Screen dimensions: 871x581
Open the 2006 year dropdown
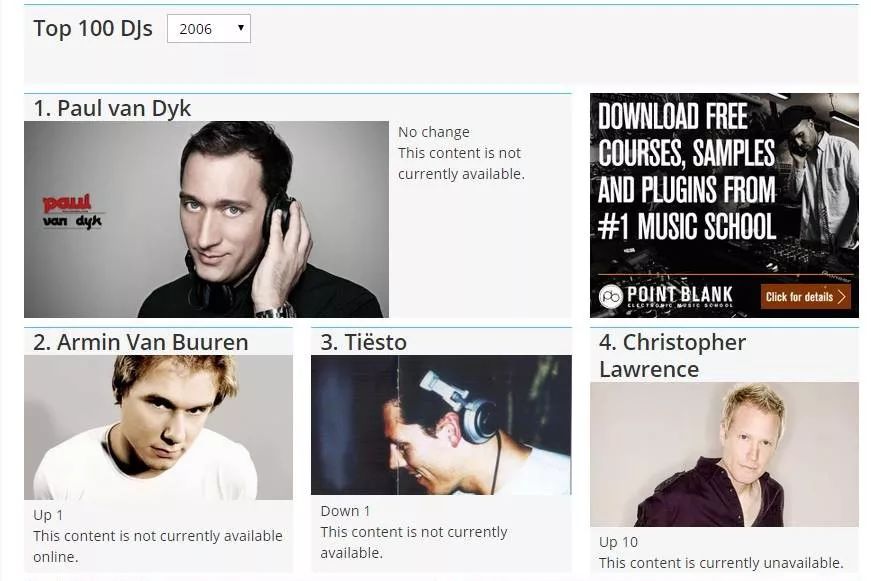(x=209, y=29)
